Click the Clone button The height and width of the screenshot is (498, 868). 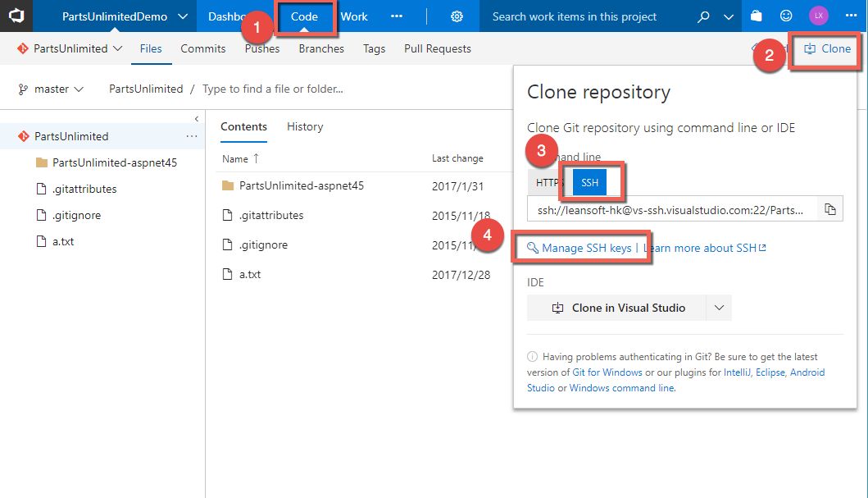coord(827,48)
